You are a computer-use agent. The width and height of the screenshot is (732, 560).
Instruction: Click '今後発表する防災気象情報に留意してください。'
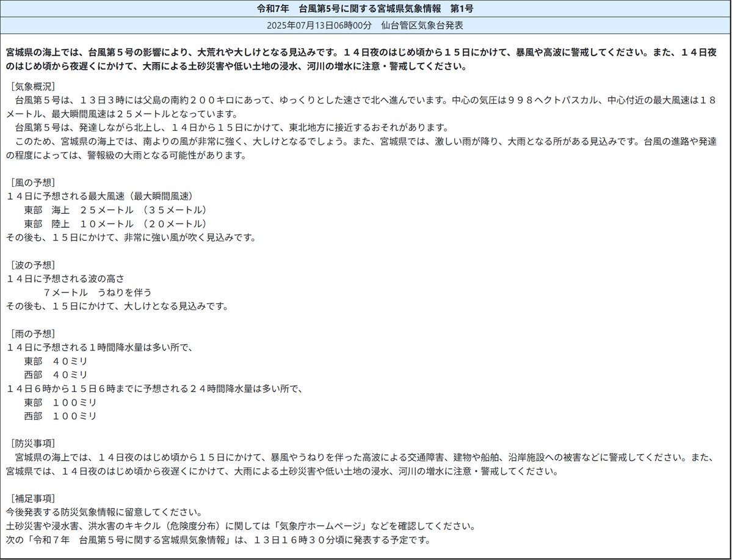pos(104,512)
